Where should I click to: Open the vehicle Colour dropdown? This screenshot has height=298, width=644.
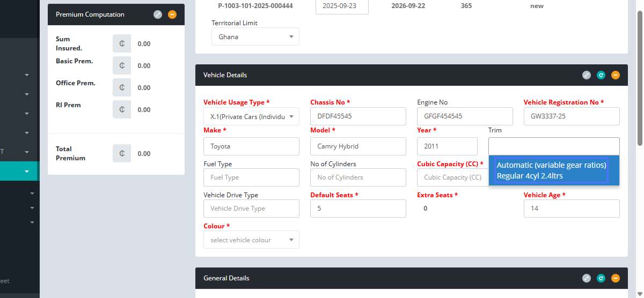click(x=251, y=240)
